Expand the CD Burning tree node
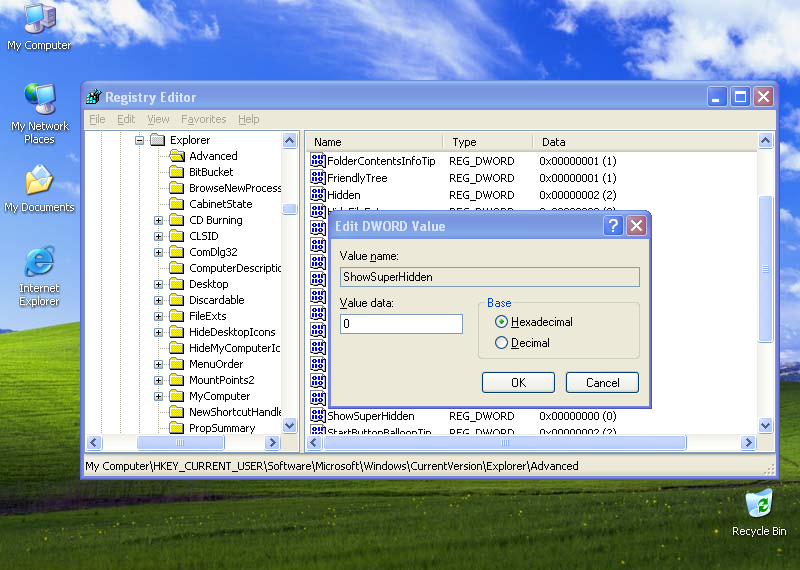 pyautogui.click(x=158, y=220)
